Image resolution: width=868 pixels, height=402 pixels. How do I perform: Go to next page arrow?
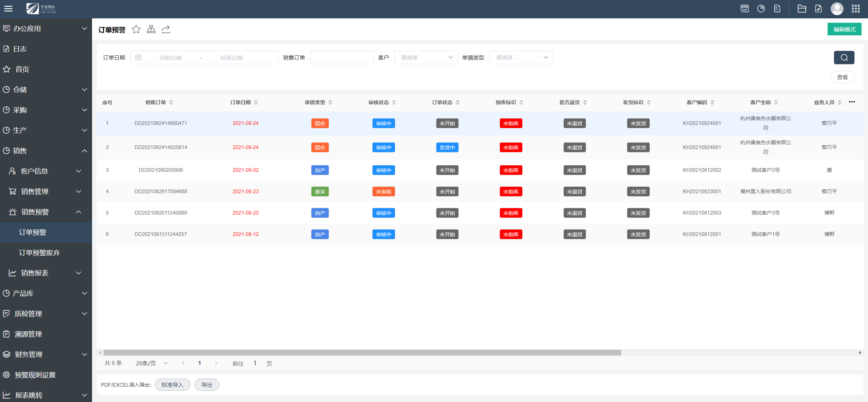216,363
